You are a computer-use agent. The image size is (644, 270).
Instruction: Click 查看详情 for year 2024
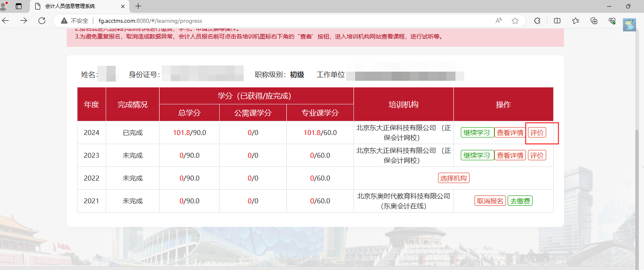point(510,133)
